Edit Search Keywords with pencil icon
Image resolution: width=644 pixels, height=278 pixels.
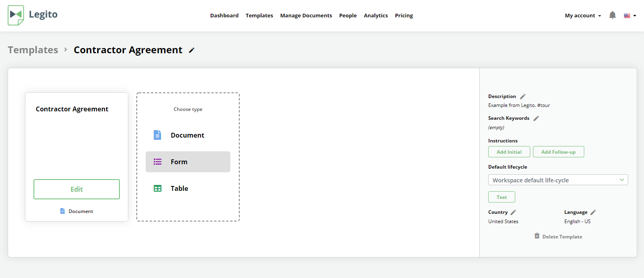(536, 118)
